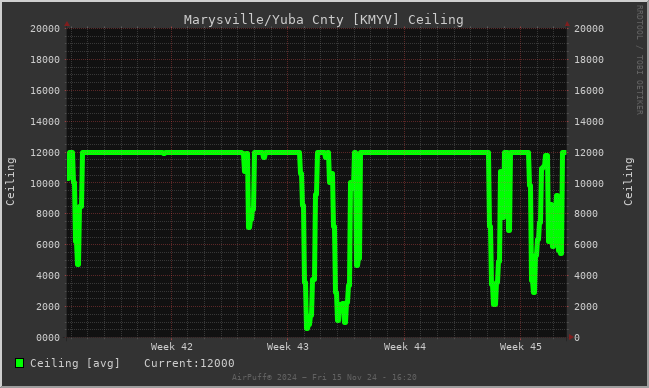Click the chart title Marysville/Yuba Cnty [KMYV] Ceiling

[x=324, y=19]
